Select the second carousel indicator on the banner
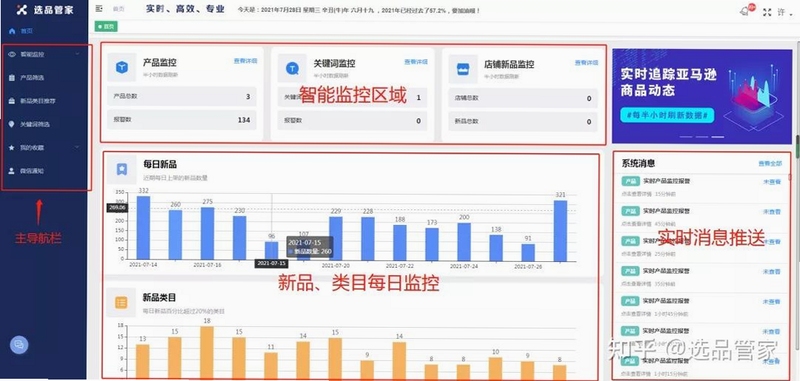The image size is (800, 381). (x=702, y=137)
